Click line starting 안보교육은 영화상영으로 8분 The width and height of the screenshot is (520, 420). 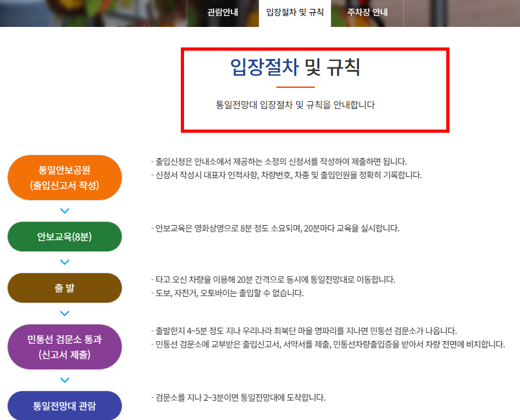click(x=275, y=228)
